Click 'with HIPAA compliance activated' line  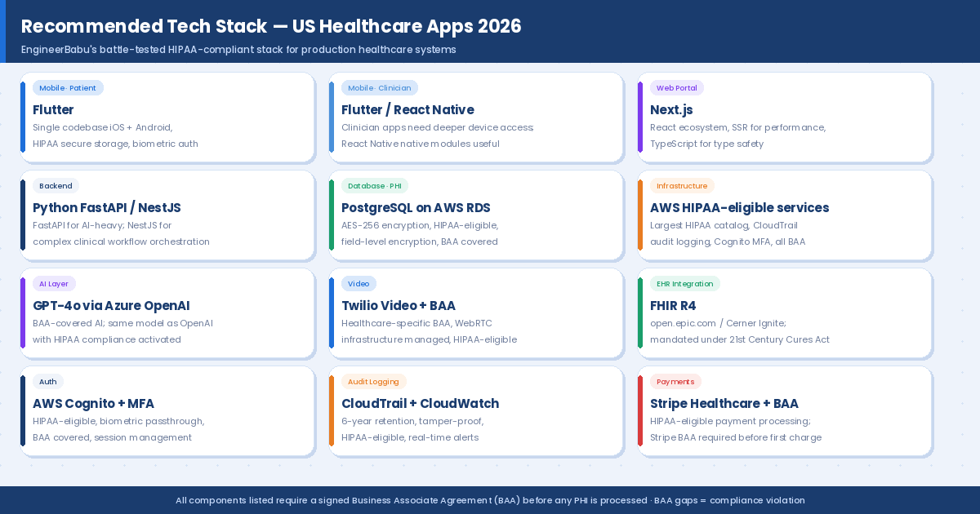point(107,339)
